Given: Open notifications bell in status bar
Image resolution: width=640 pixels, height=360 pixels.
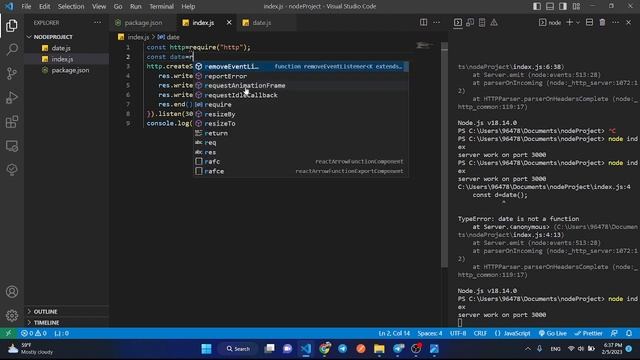Looking at the screenshot, I should 629,333.
